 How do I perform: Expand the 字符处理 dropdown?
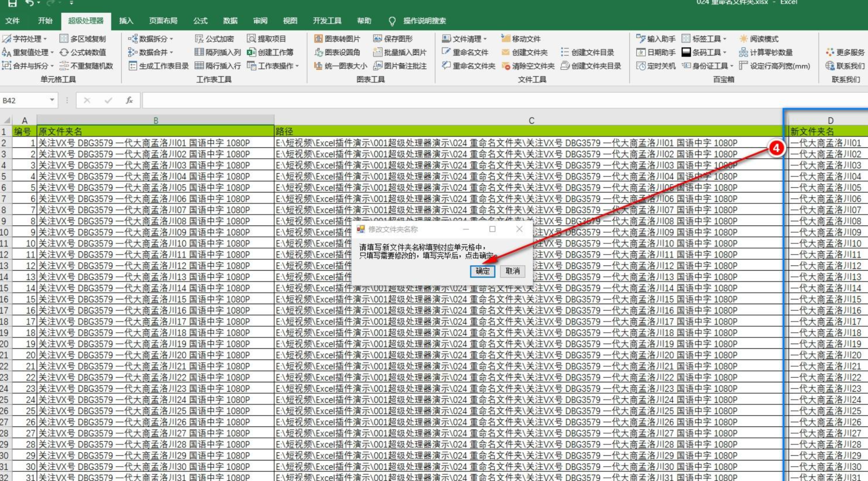[x=45, y=39]
